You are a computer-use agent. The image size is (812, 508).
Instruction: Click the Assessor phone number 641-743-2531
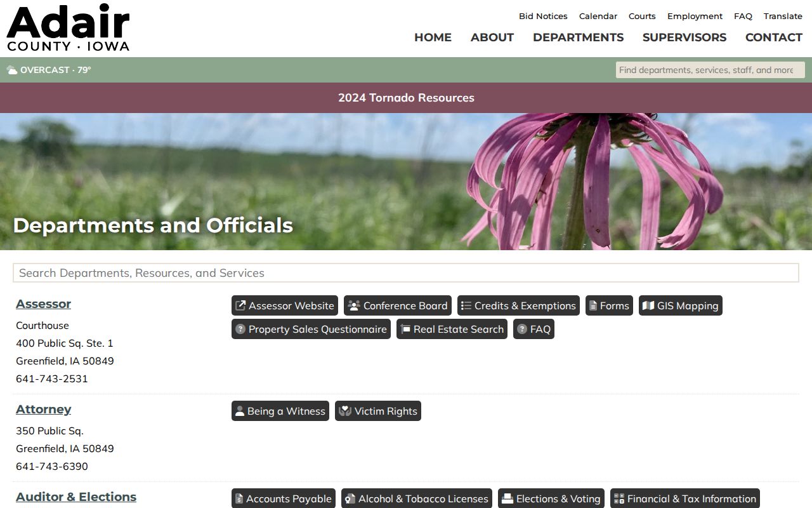(52, 378)
